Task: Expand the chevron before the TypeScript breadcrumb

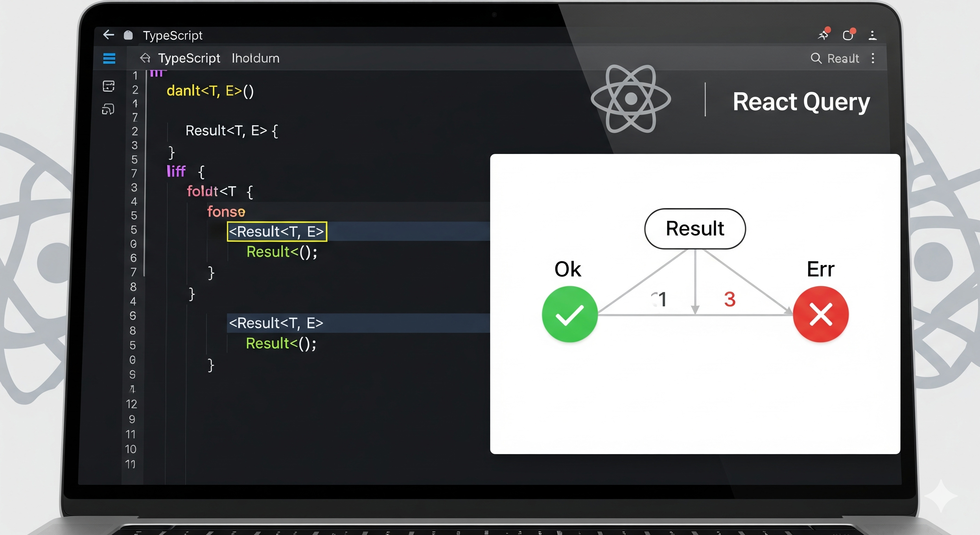Action: tap(145, 58)
